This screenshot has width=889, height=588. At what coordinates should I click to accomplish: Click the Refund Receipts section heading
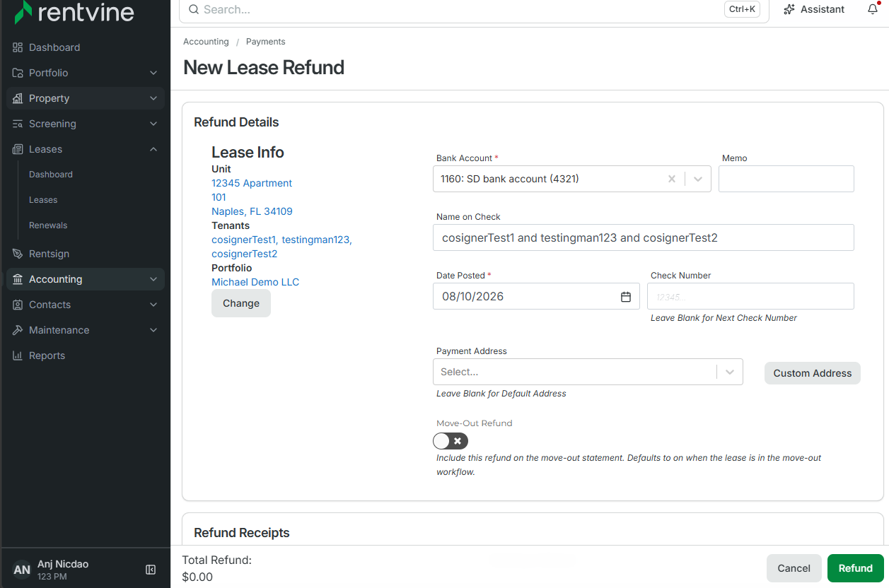tap(242, 533)
